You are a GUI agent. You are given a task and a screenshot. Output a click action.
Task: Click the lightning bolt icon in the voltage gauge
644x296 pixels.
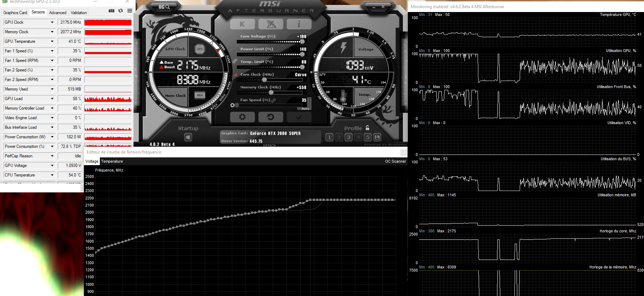click(343, 48)
